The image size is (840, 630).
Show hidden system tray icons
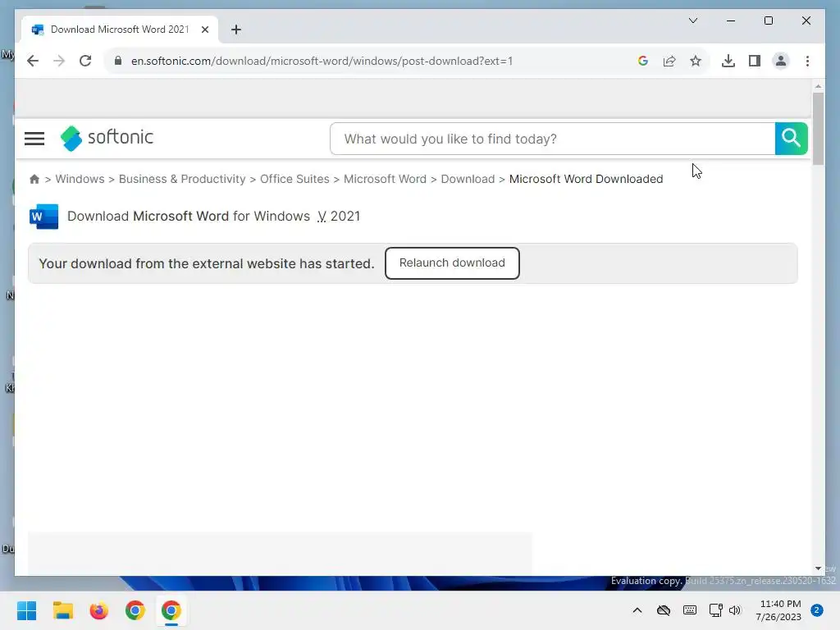pyautogui.click(x=637, y=610)
